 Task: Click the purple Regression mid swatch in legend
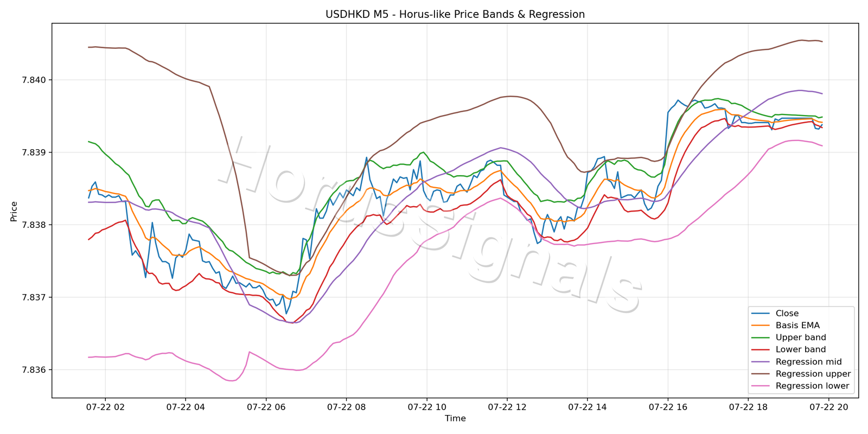(x=761, y=362)
